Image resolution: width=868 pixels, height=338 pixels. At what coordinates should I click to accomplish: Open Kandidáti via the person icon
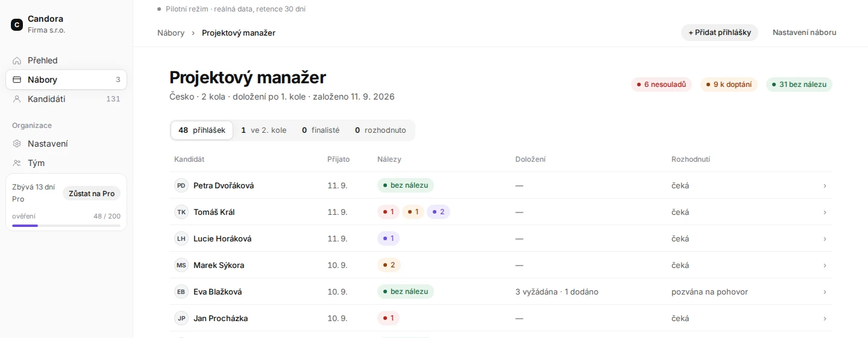tap(17, 99)
